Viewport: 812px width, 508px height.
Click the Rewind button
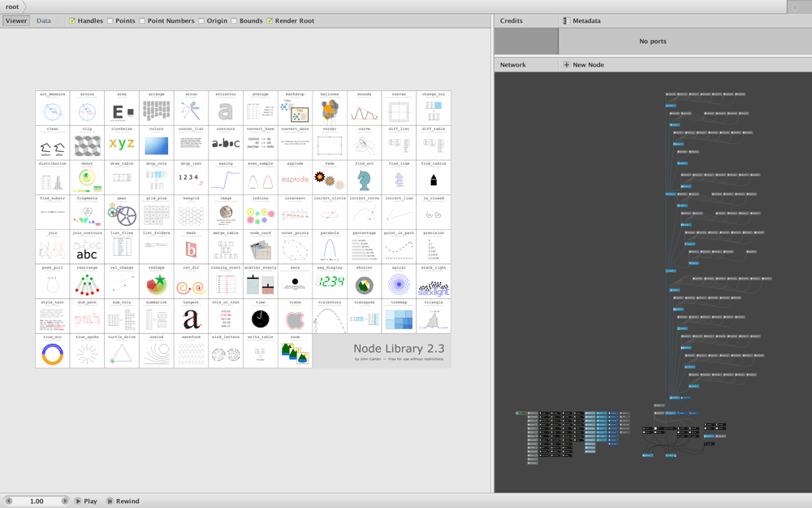pos(123,501)
